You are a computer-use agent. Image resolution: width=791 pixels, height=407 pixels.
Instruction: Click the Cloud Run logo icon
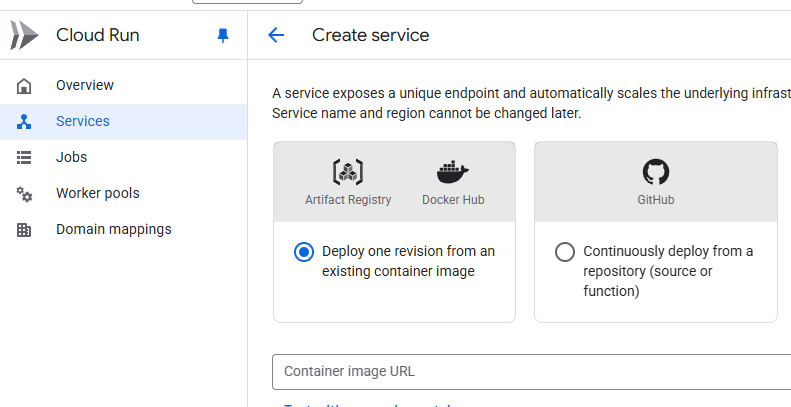click(x=24, y=35)
